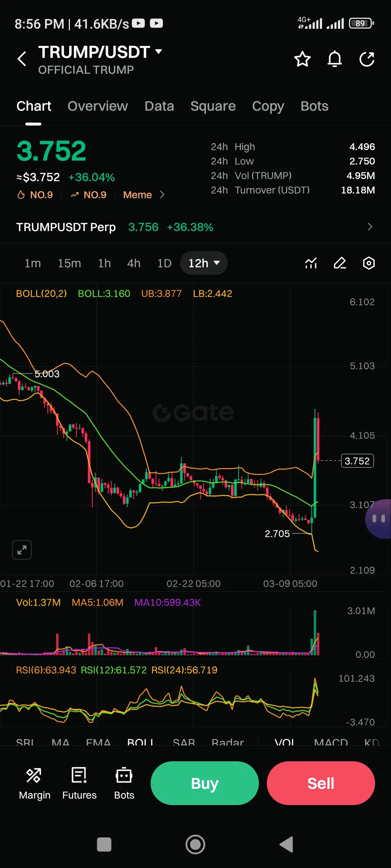Toggle the Radar indicator
The image size is (391, 868).
coord(228,743)
